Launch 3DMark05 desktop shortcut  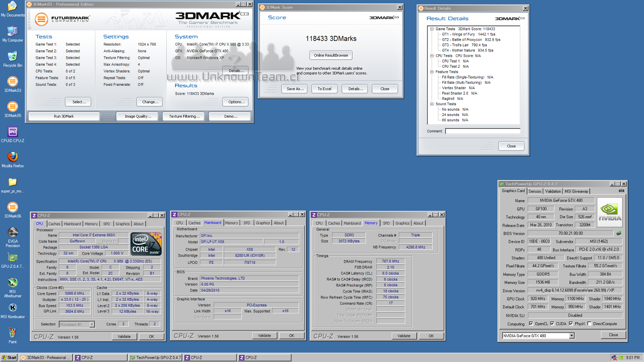tap(12, 110)
